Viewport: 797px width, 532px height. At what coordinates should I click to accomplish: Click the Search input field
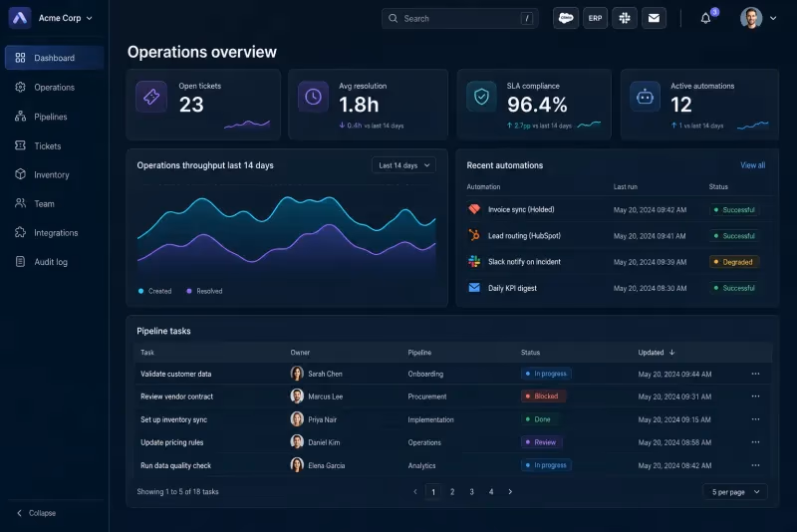click(459, 18)
